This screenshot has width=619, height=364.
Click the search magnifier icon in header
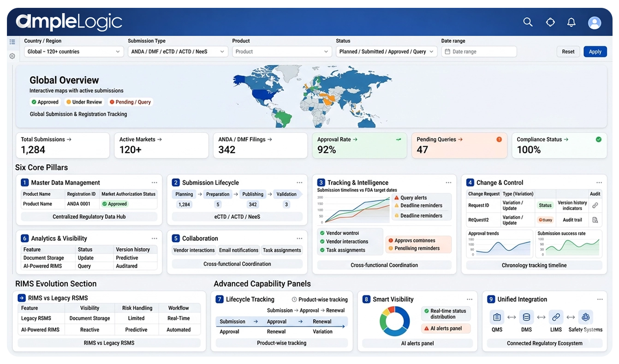click(x=528, y=22)
